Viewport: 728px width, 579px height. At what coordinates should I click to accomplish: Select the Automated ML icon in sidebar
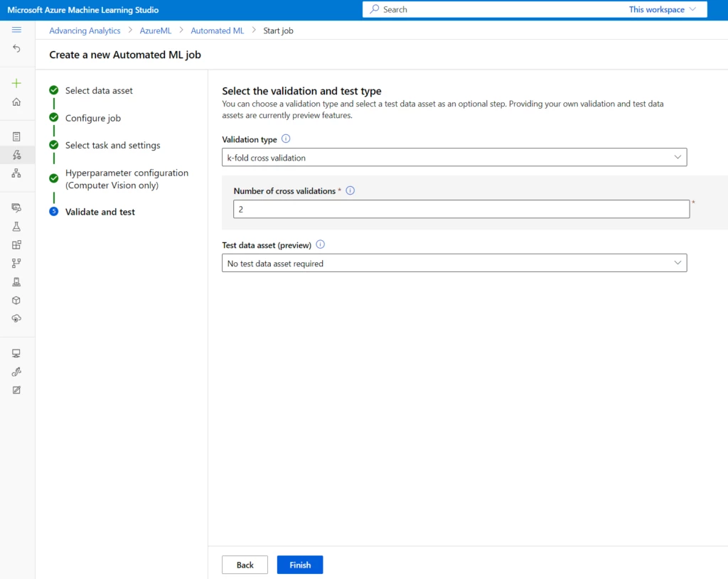tap(18, 155)
